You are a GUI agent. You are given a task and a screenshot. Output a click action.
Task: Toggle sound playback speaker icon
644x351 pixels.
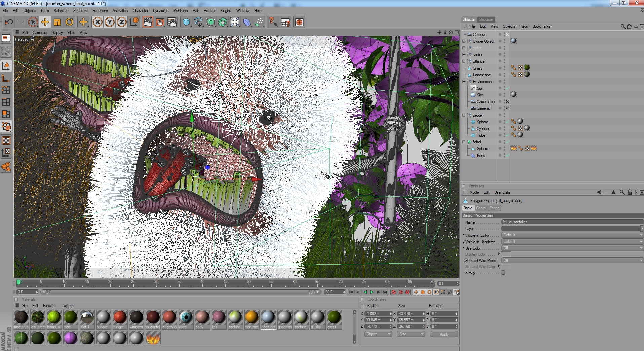(450, 292)
